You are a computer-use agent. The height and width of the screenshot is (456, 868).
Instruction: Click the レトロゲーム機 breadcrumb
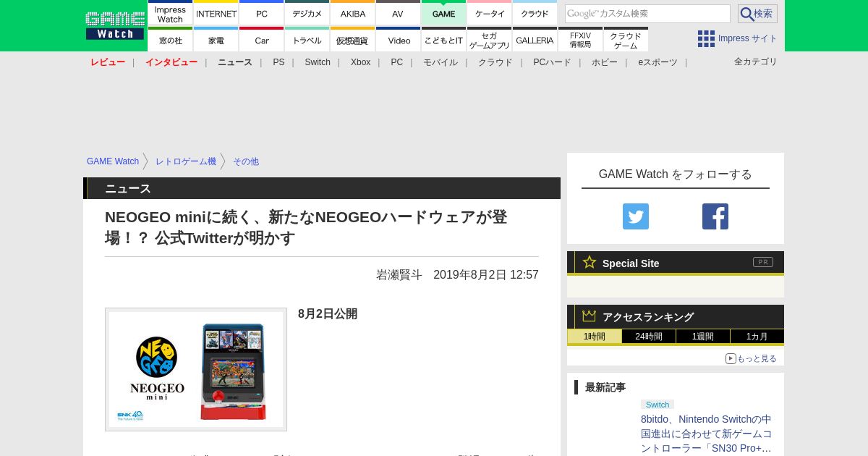[186, 161]
